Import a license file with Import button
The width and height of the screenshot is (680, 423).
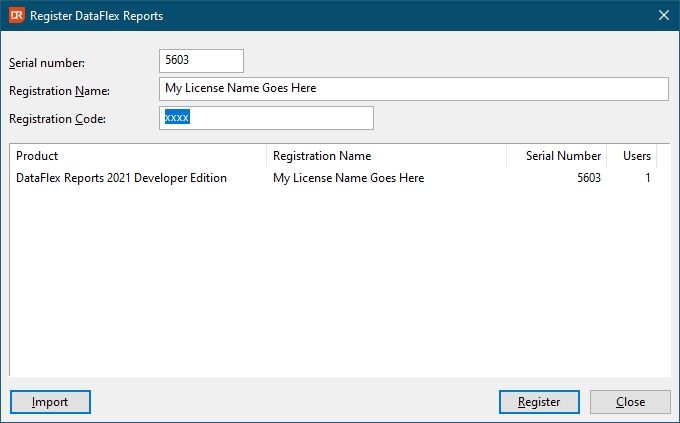[x=50, y=402]
